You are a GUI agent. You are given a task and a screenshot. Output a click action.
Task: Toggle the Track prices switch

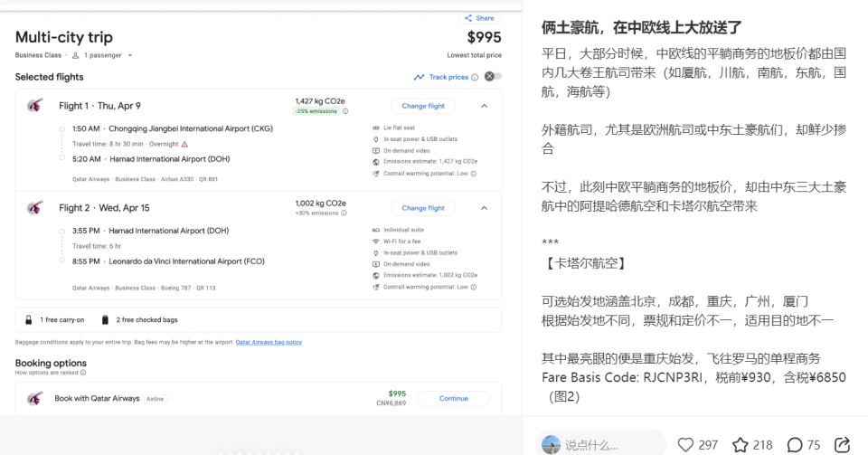[x=493, y=76]
